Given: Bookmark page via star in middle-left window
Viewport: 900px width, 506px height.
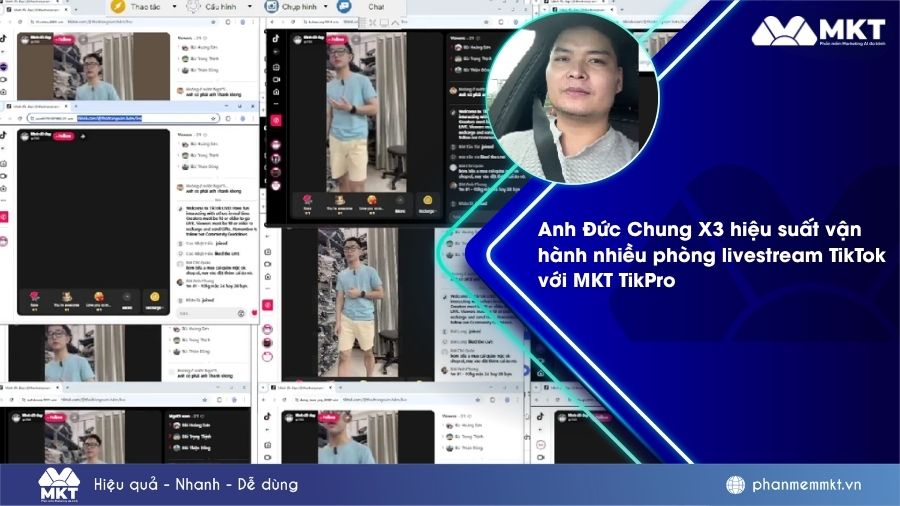Looking at the screenshot, I should 213,118.
